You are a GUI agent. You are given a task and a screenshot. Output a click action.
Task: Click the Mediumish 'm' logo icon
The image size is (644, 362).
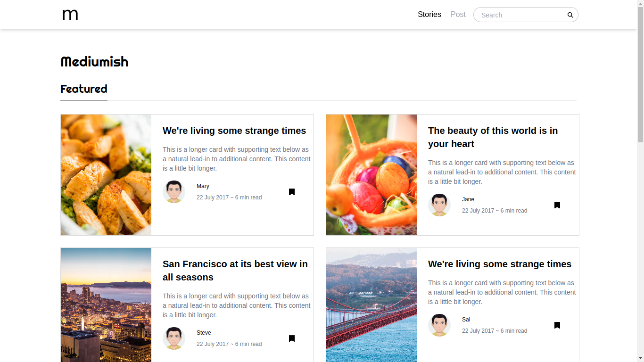(x=70, y=15)
